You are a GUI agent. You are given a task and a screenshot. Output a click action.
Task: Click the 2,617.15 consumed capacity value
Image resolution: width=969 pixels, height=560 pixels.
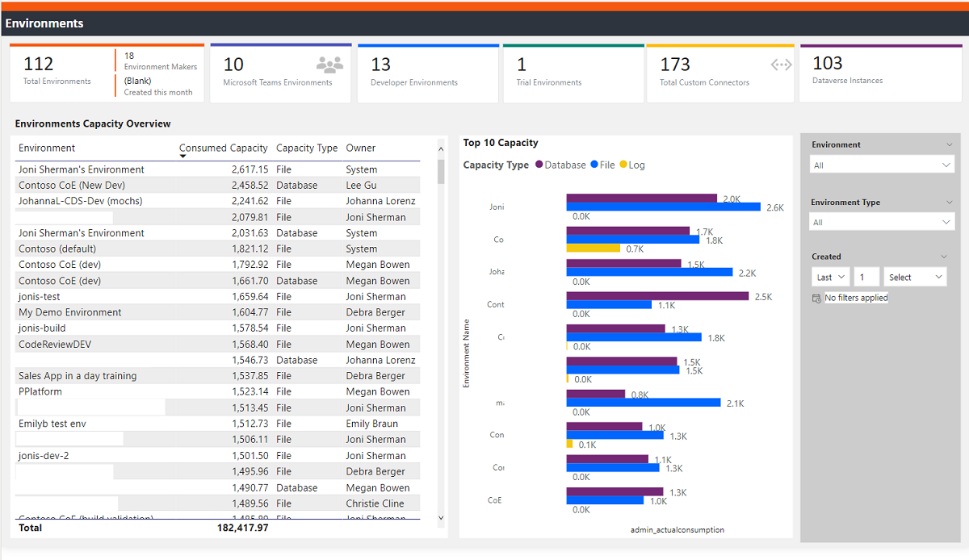point(250,169)
